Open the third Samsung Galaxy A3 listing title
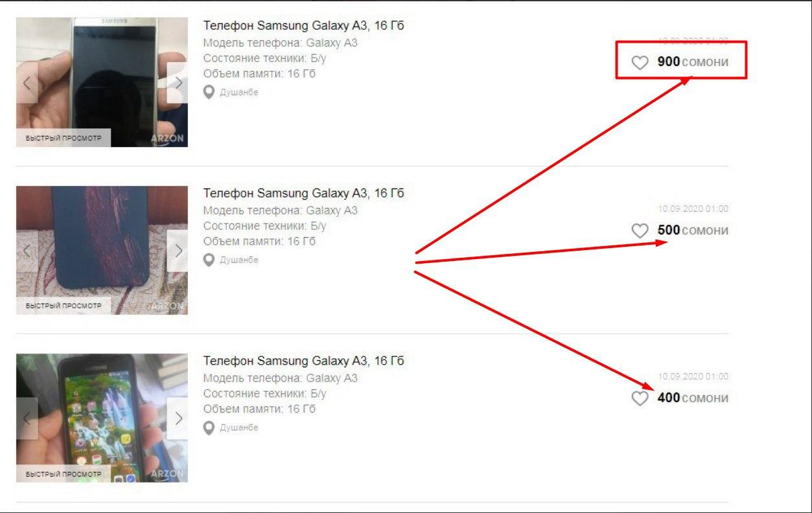The image size is (812, 513). (x=304, y=361)
